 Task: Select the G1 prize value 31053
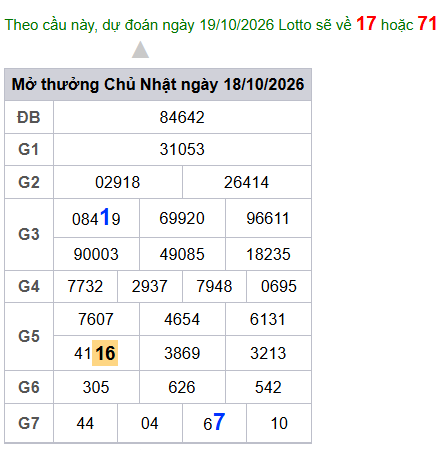[x=182, y=149]
